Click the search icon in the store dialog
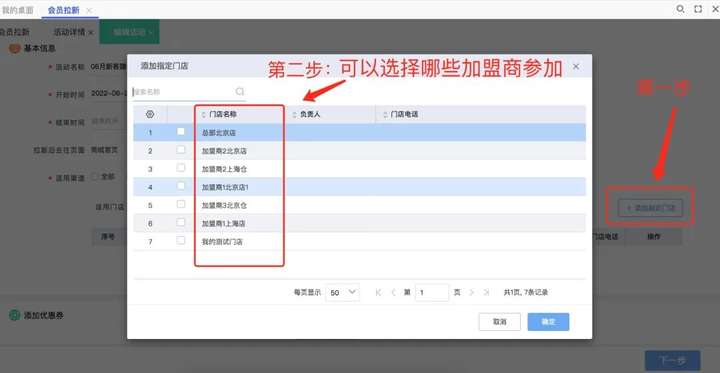Screen dimensions: 720x373 240,91
